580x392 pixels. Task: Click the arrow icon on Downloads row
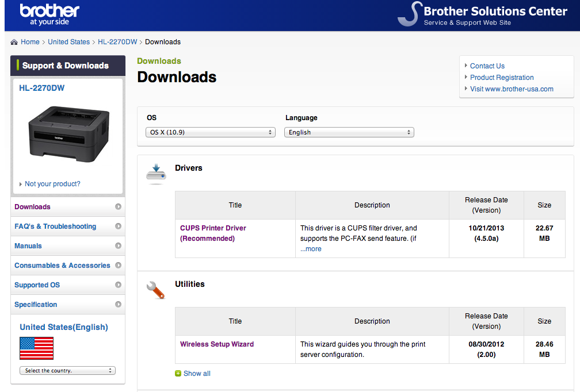point(118,206)
